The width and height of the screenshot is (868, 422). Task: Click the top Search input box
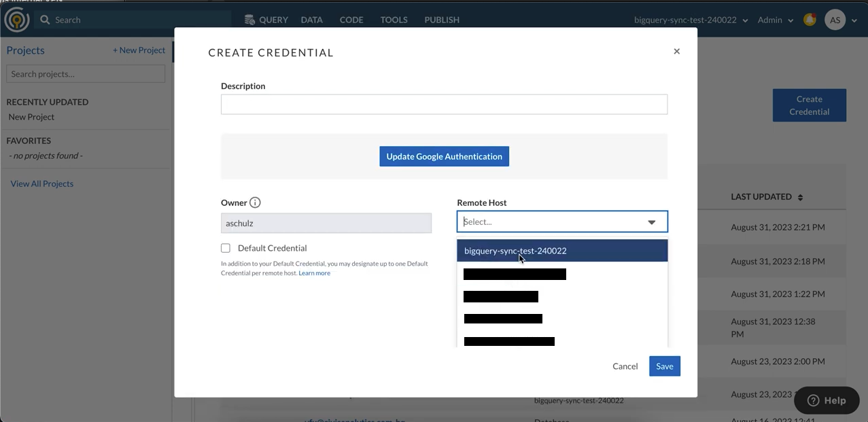(x=132, y=20)
